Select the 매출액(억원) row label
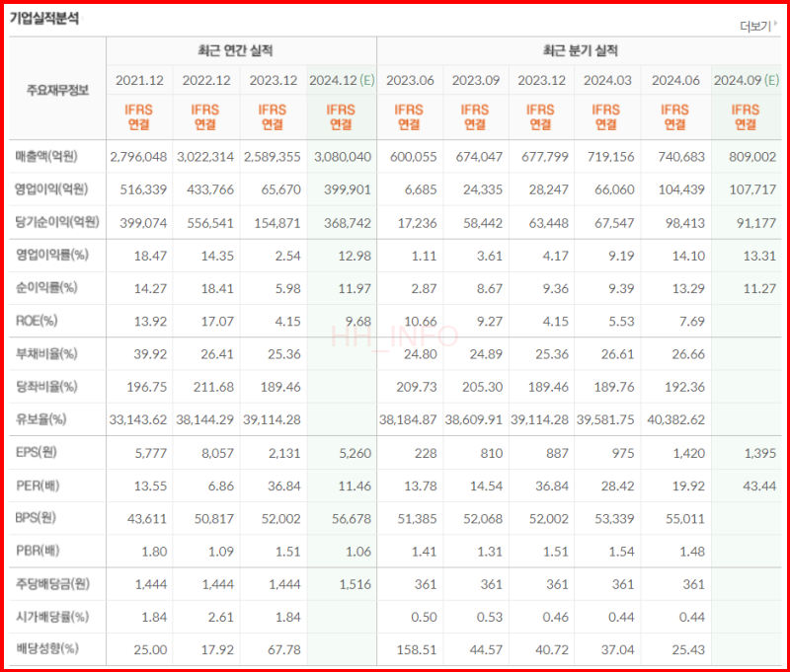Viewport: 790px width, 672px height. tap(46, 157)
